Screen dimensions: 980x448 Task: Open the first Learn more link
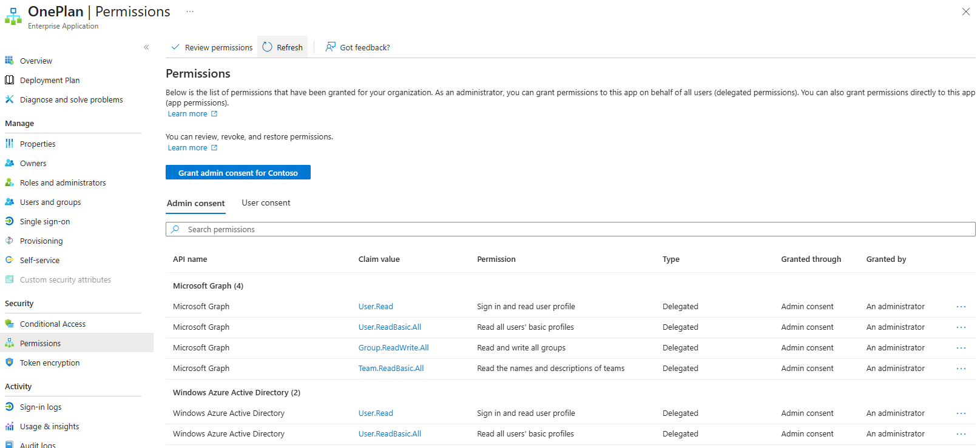coord(192,114)
